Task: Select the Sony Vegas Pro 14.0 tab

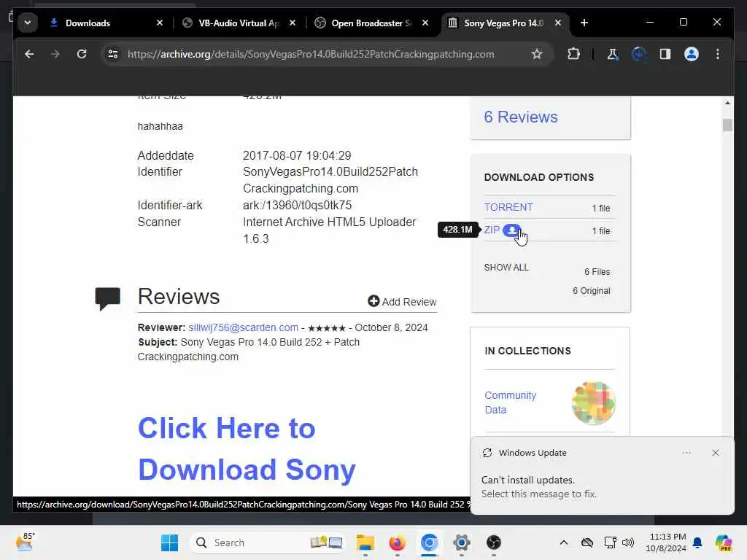Action: point(503,23)
